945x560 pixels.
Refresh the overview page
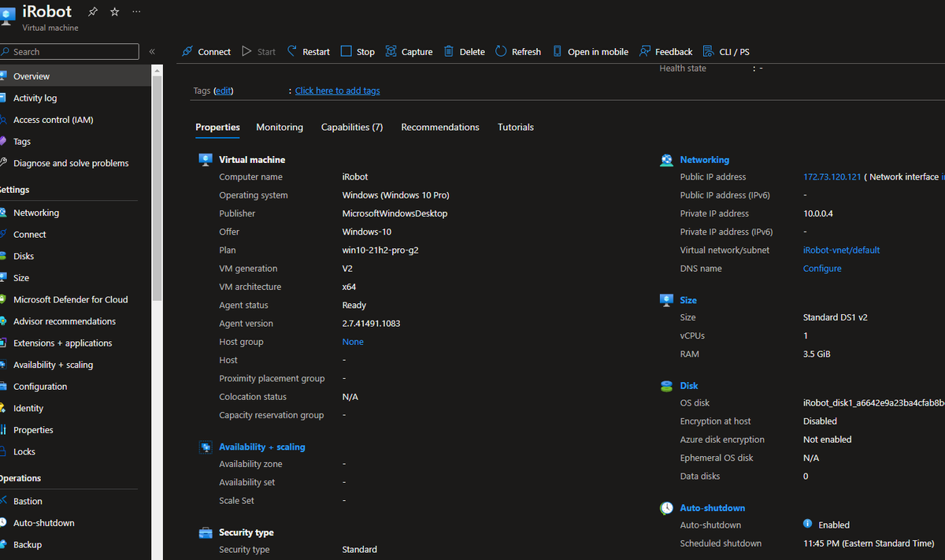518,52
